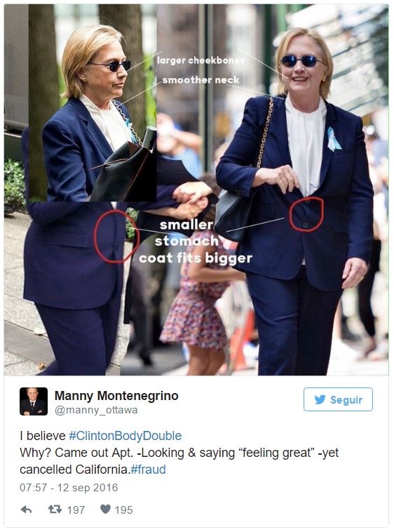Image resolution: width=394 pixels, height=532 pixels.
Task: Click the Twitter bird icon in Seguir
Action: [x=320, y=399]
